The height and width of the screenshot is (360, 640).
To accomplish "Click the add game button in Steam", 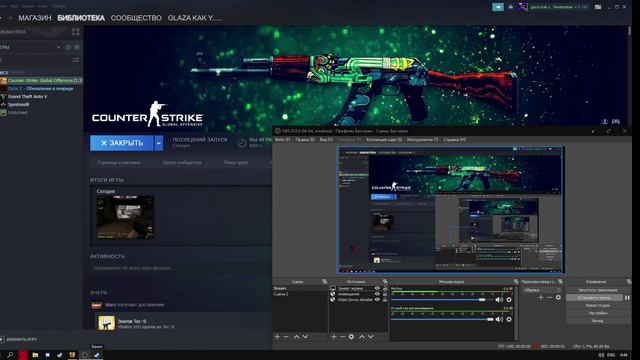I will (x=19, y=339).
